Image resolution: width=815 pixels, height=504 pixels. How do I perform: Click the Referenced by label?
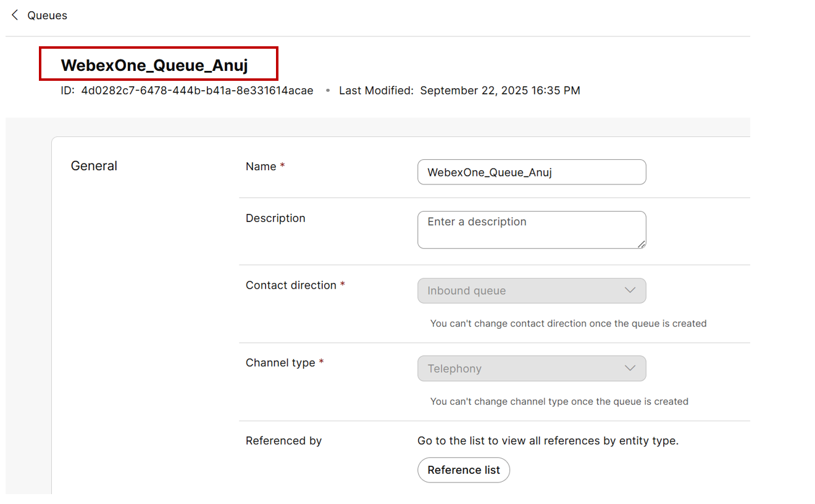point(283,440)
